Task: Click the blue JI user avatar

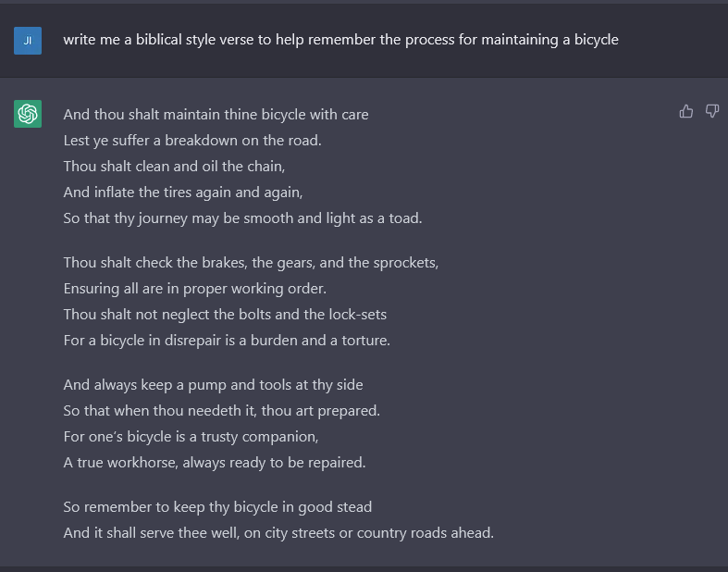Action: pos(28,41)
